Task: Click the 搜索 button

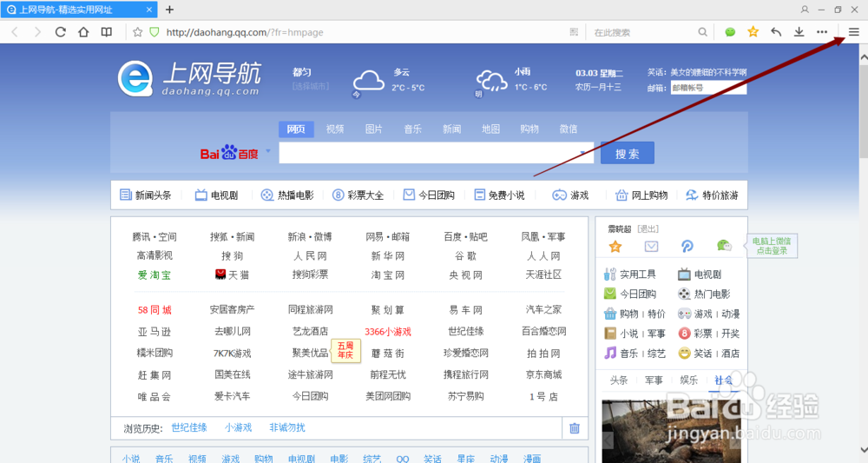Action: coord(628,153)
